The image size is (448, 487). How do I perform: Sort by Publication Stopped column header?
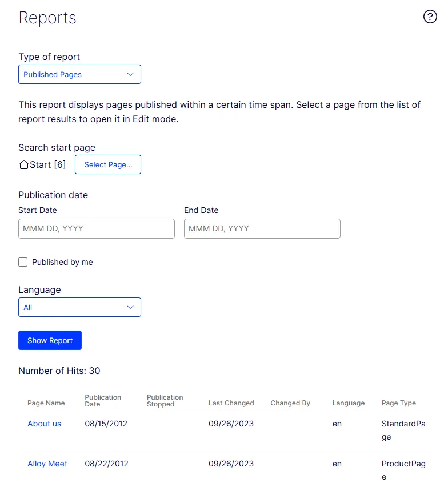pos(165,401)
